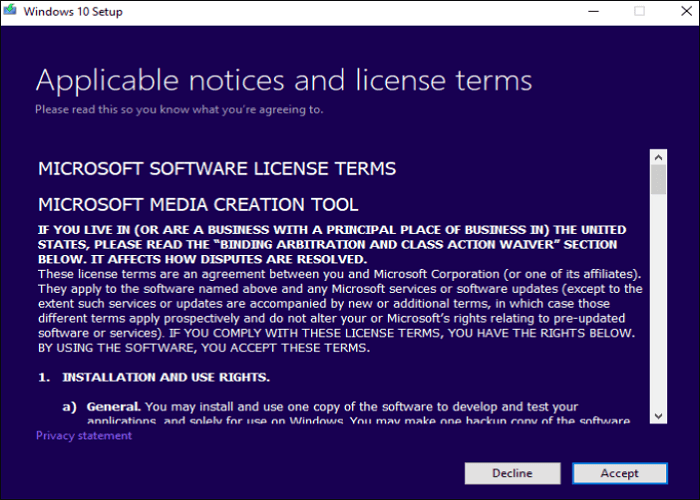Click the 'BELOW. IT AFFECTS HOW DISPUTES ARE RESOLVED.' line

coord(202,259)
